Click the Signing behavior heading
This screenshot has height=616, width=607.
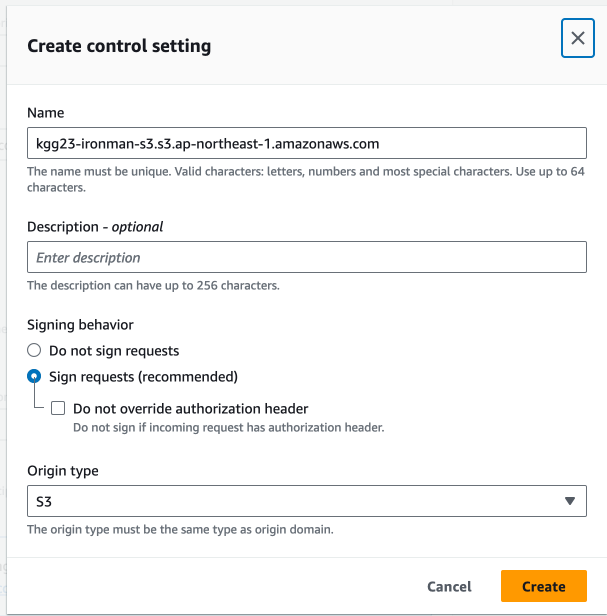pyautogui.click(x=80, y=324)
